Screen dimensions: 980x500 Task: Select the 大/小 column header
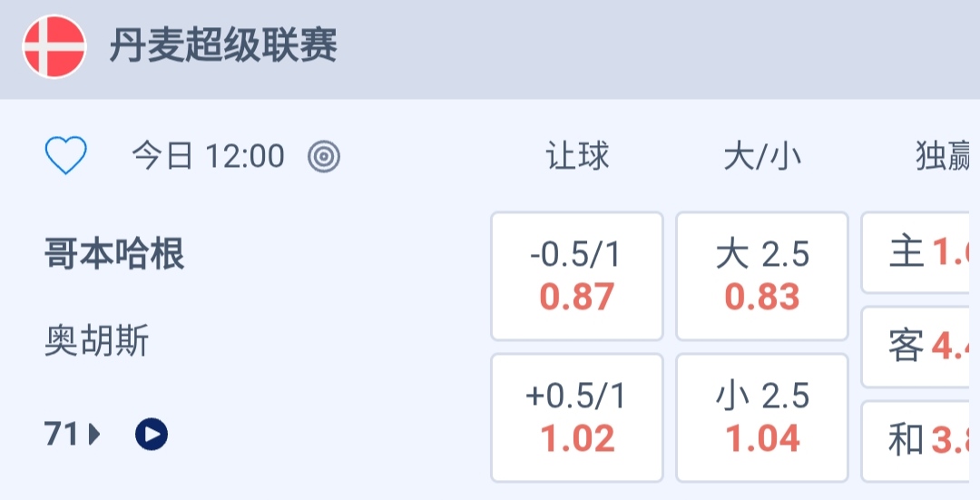tap(762, 157)
